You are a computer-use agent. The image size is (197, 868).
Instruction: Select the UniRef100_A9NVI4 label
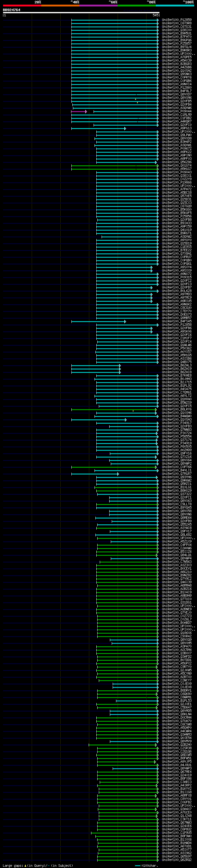(177, 84)
